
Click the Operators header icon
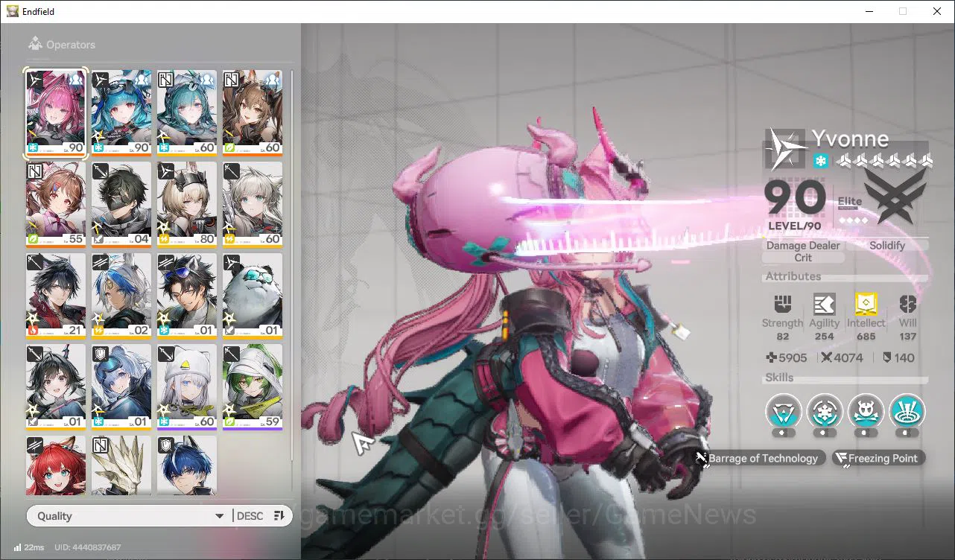click(x=35, y=45)
